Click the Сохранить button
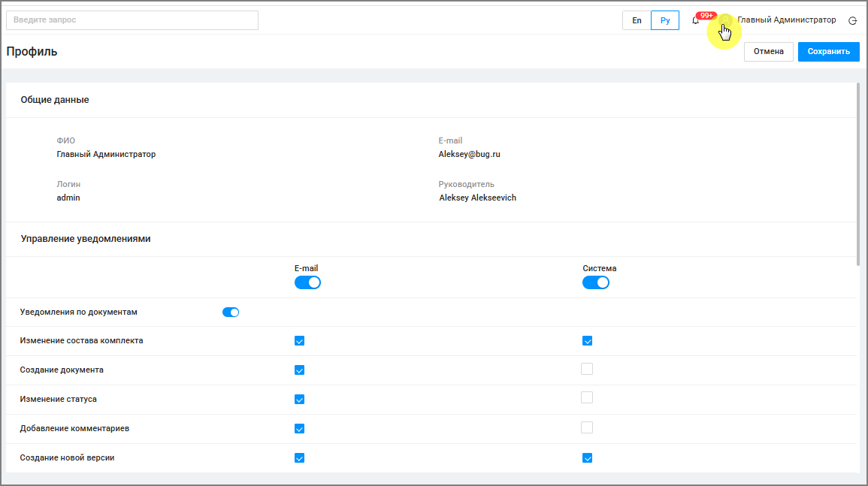 click(828, 52)
